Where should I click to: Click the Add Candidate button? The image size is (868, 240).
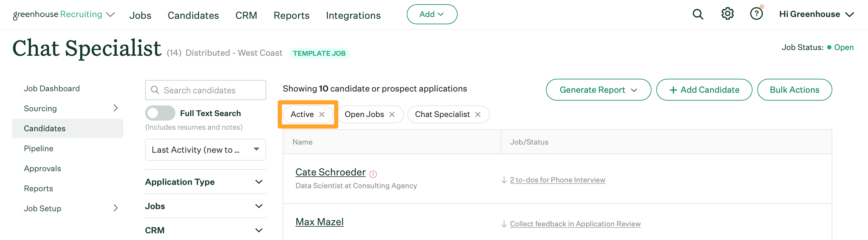704,90
